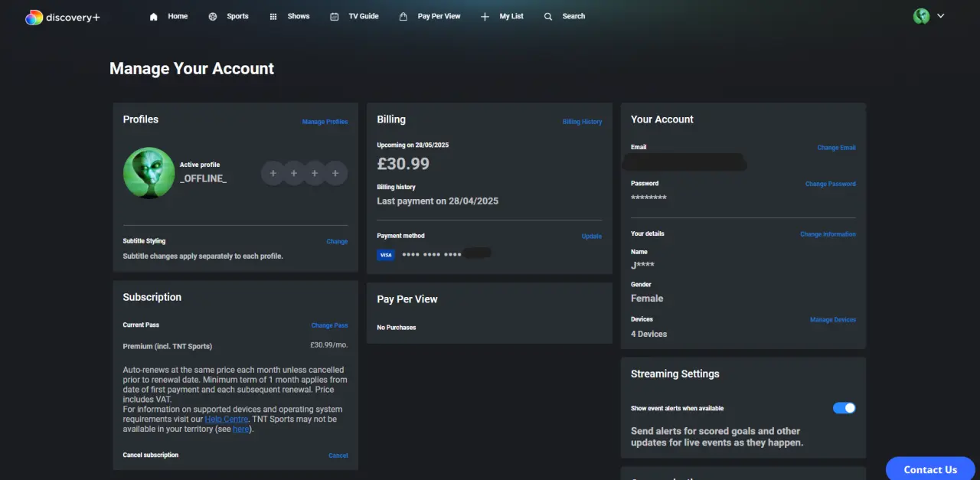Click the profile avatar in the header

point(921,16)
